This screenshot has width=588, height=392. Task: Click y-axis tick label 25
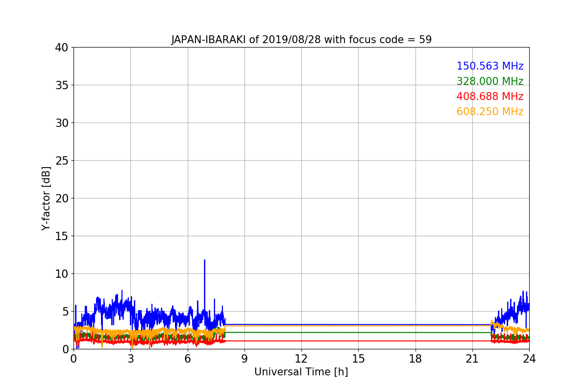pos(61,161)
